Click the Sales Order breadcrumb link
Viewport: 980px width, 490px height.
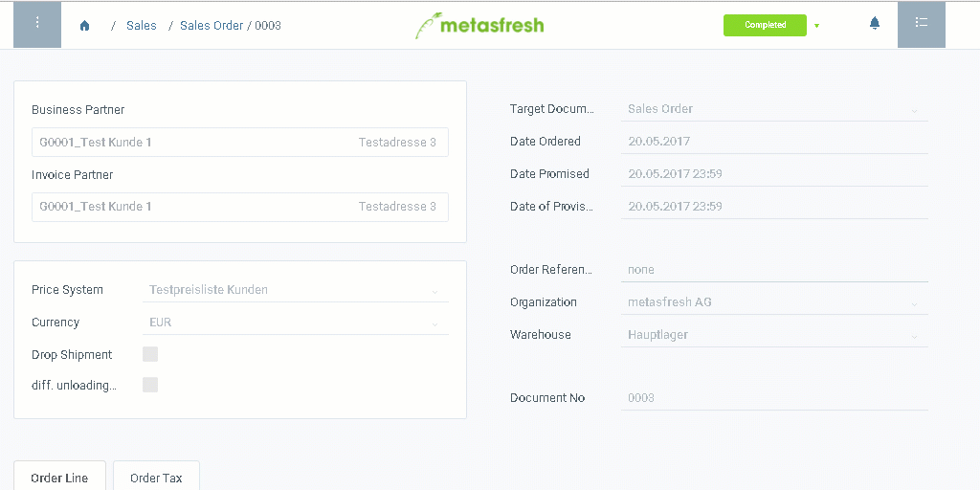coord(212,26)
